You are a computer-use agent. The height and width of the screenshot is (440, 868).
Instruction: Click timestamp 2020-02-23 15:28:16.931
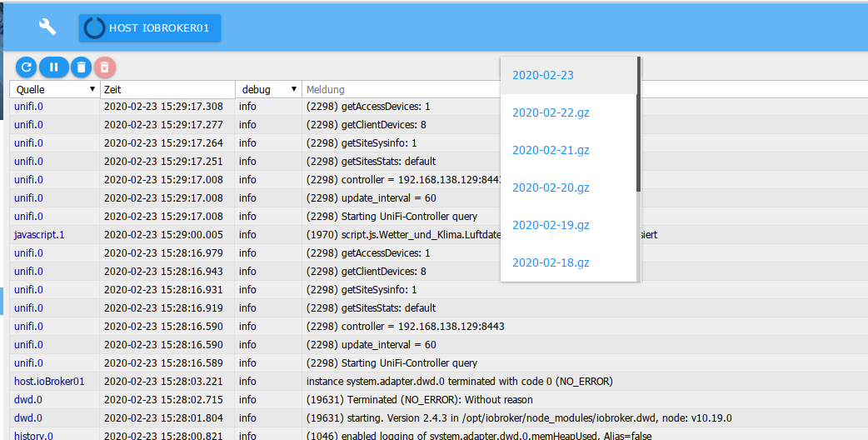[x=163, y=289]
